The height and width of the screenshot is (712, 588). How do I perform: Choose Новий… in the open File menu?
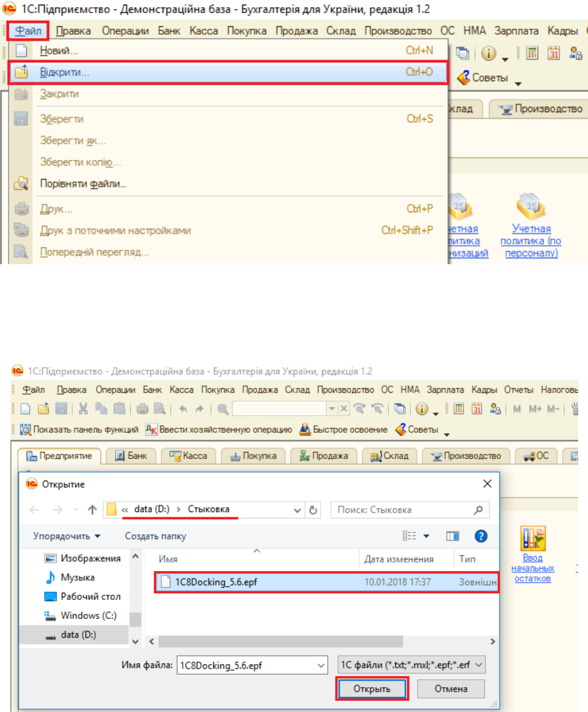[x=228, y=50]
